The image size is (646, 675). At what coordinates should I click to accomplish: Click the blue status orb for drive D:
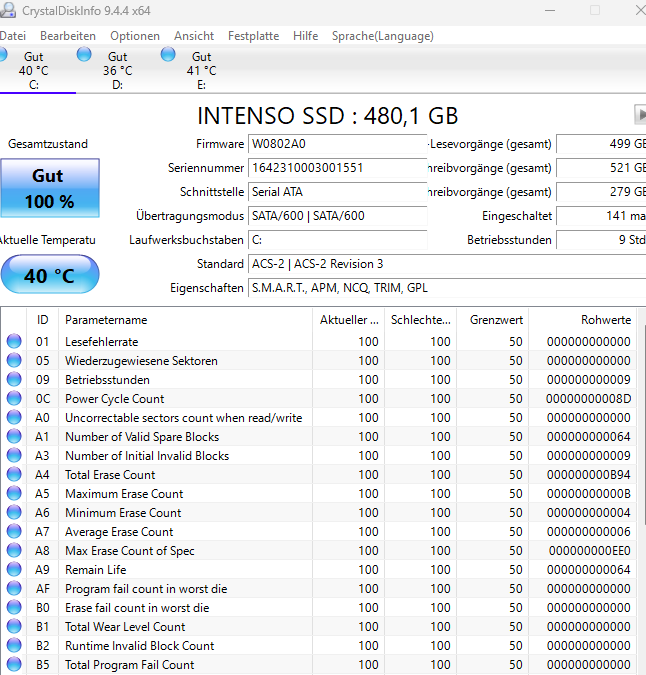(85, 54)
